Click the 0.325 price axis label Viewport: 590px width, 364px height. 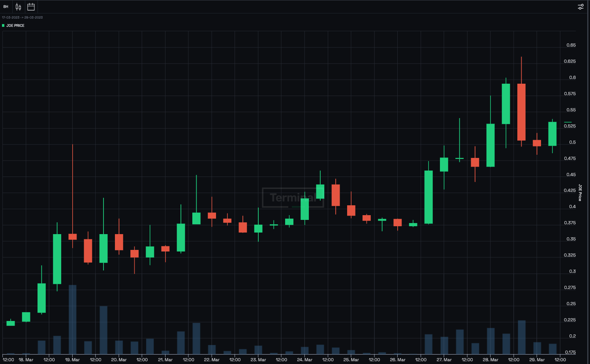point(570,255)
